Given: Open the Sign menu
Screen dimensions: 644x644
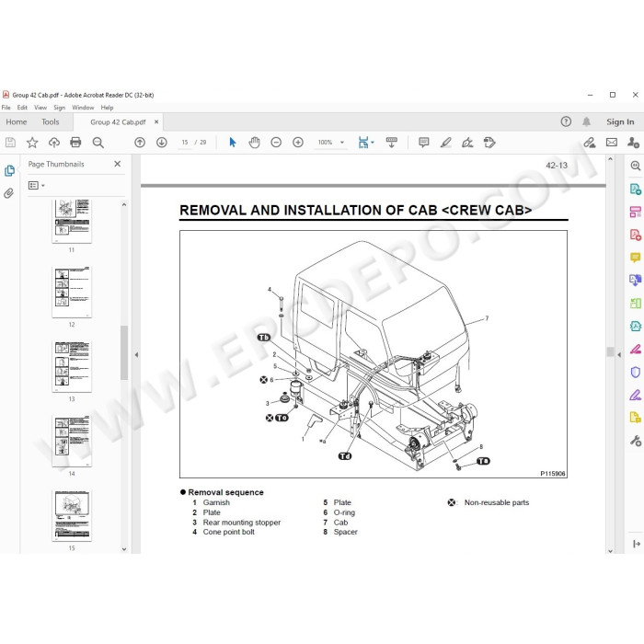Looking at the screenshot, I should pyautogui.click(x=59, y=108).
